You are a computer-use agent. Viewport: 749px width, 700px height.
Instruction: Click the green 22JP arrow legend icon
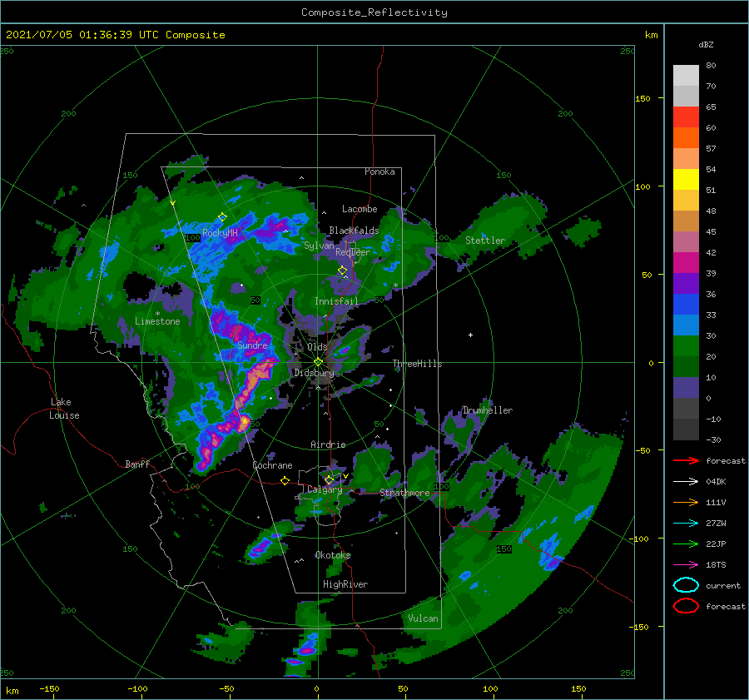click(x=686, y=544)
